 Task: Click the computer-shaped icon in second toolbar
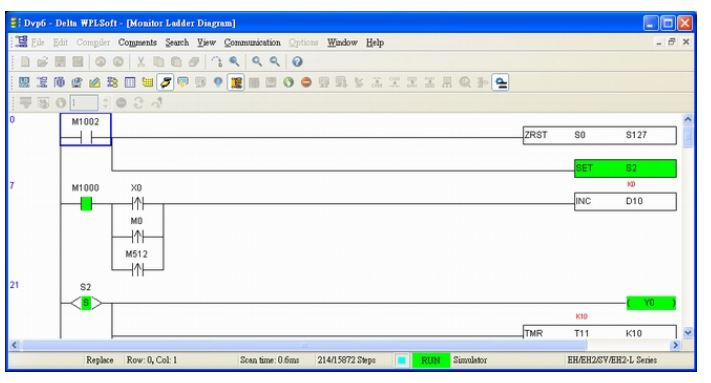click(77, 82)
